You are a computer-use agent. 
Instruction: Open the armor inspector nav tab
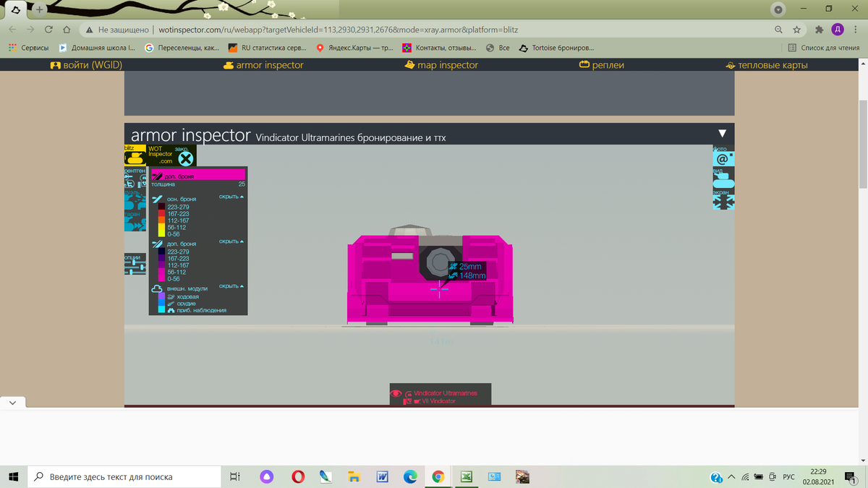click(263, 65)
